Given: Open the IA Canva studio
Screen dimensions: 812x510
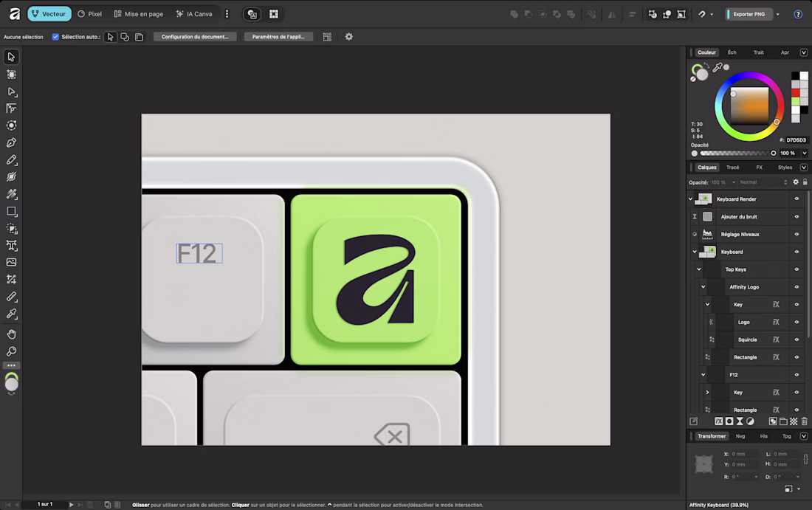Looking at the screenshot, I should (x=194, y=14).
